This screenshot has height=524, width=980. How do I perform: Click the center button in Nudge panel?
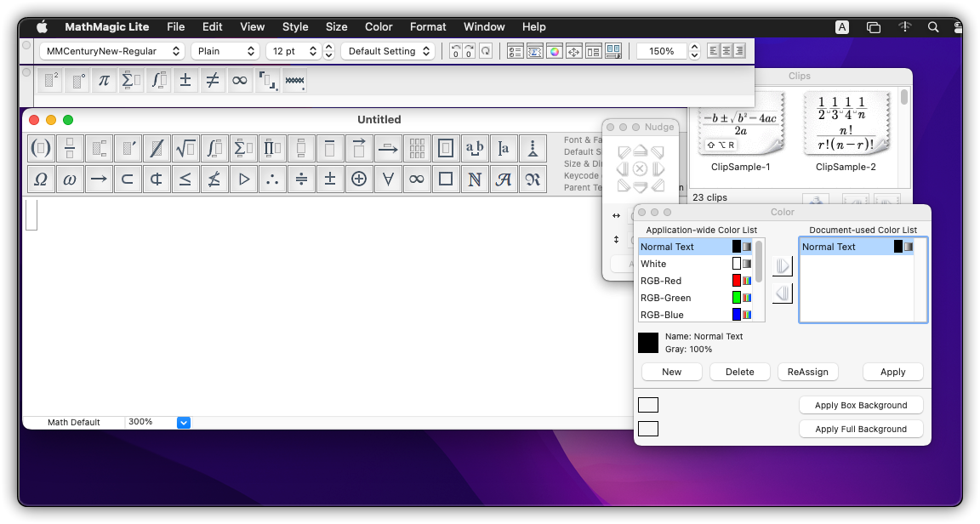640,168
